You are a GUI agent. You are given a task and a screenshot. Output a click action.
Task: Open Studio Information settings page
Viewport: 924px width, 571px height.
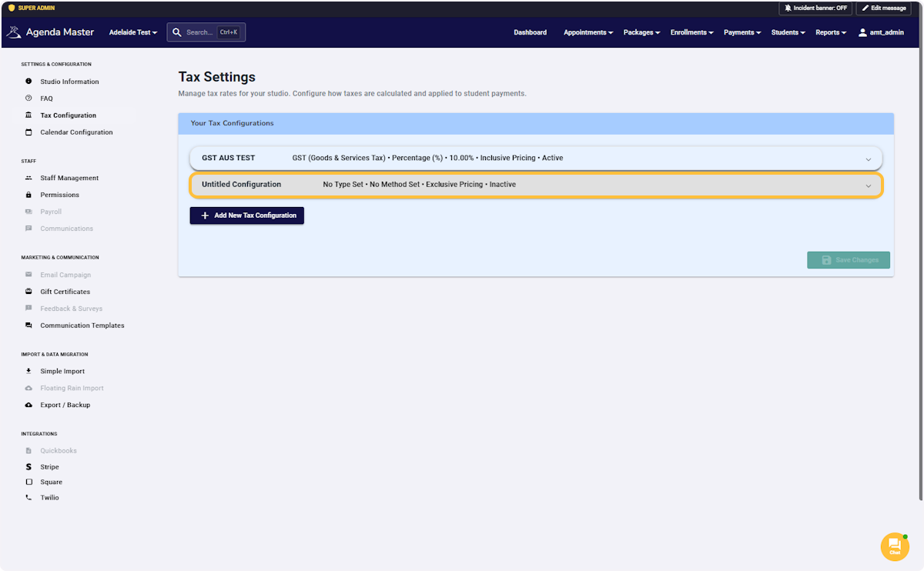69,82
